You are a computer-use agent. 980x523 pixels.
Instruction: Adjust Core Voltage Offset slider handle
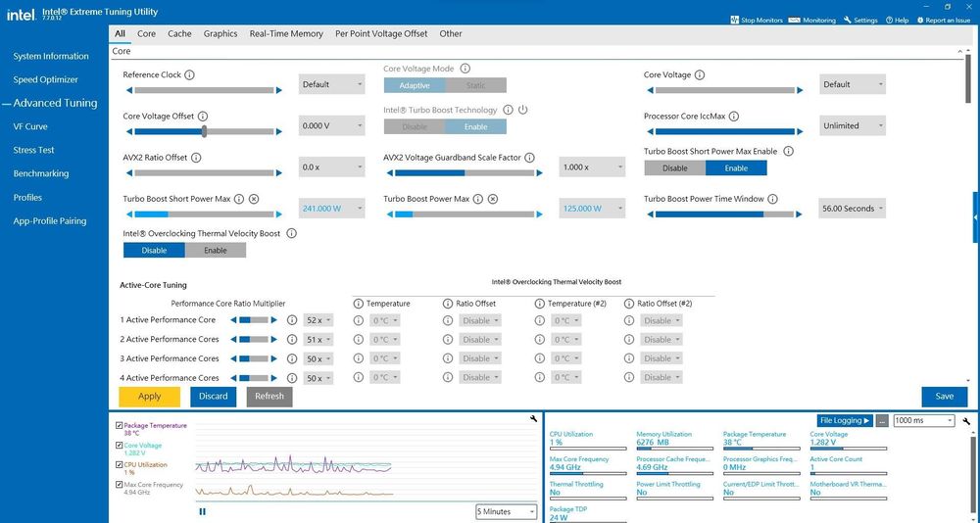(x=205, y=132)
